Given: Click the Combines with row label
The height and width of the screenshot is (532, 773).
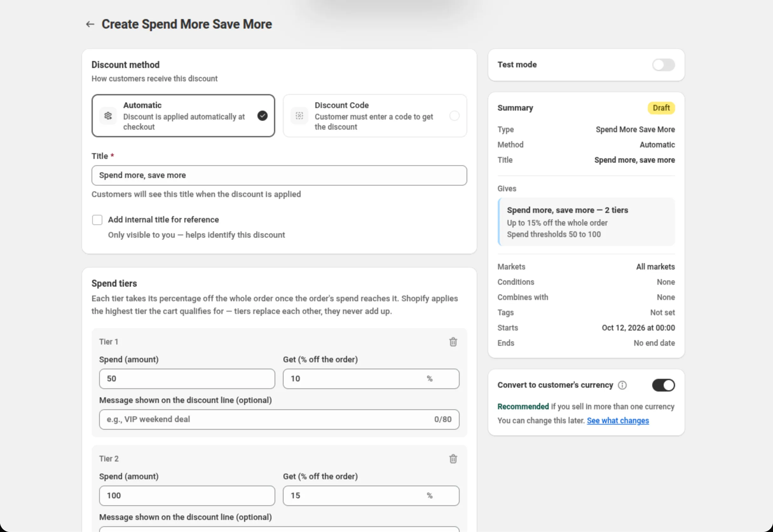Looking at the screenshot, I should (x=523, y=297).
